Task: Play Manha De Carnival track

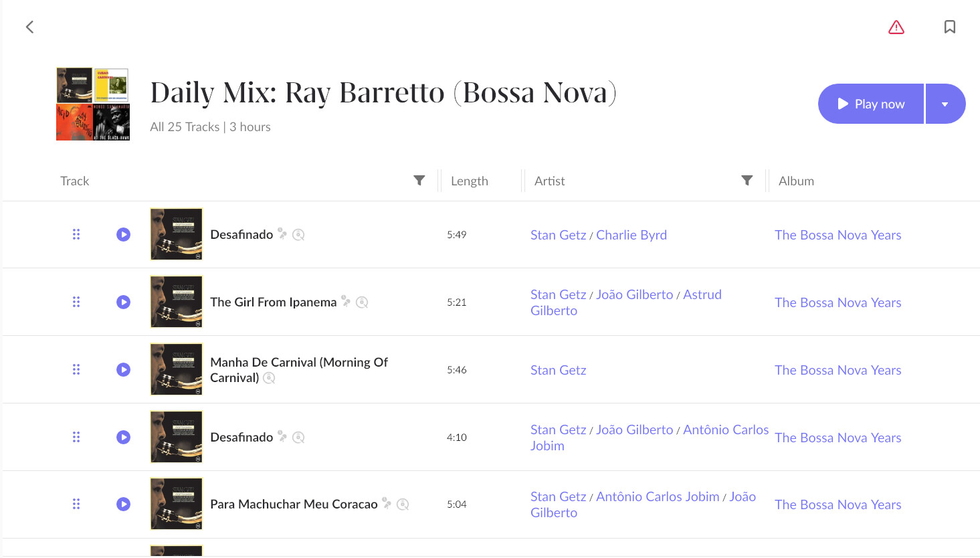Action: coord(123,369)
